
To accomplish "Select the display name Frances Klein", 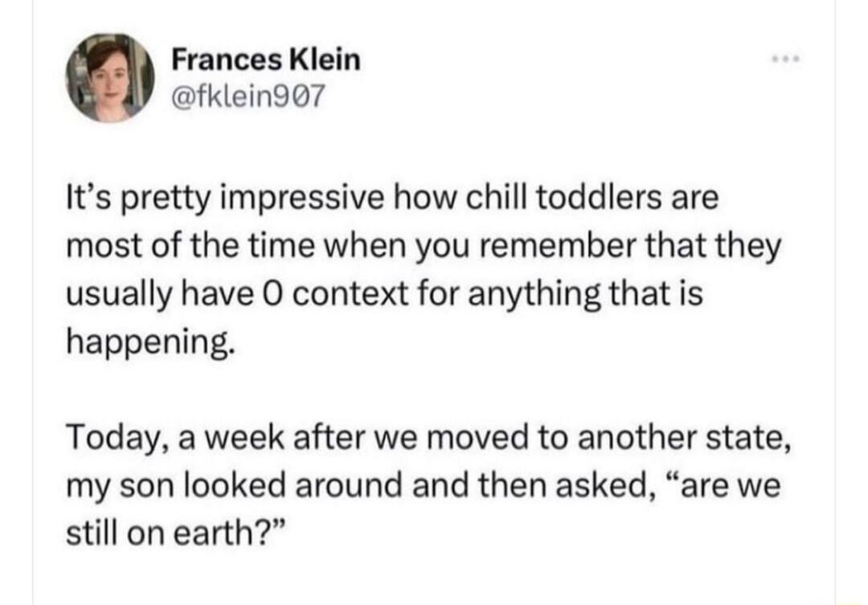I will (x=265, y=60).
